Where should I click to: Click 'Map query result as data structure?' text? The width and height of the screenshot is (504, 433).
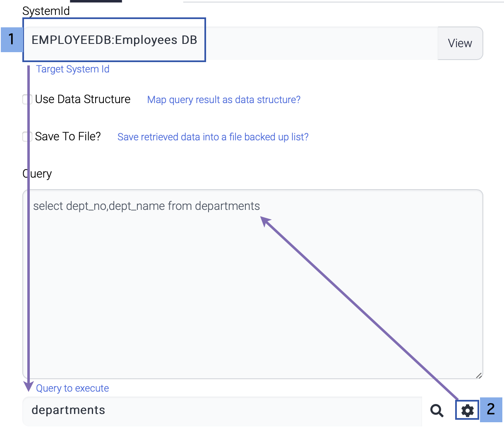(224, 100)
